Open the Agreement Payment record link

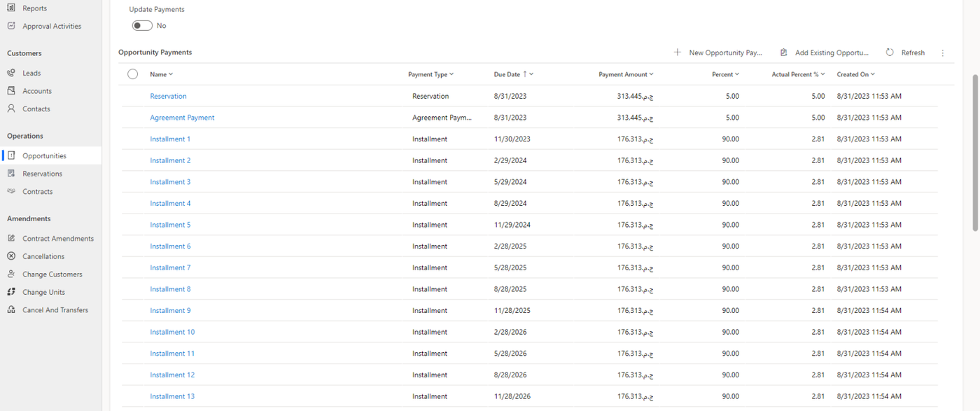(182, 118)
